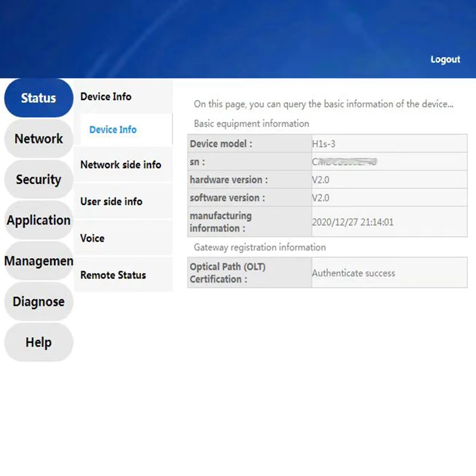Click the blurred serial number value
This screenshot has width=476, height=476.
[346, 162]
